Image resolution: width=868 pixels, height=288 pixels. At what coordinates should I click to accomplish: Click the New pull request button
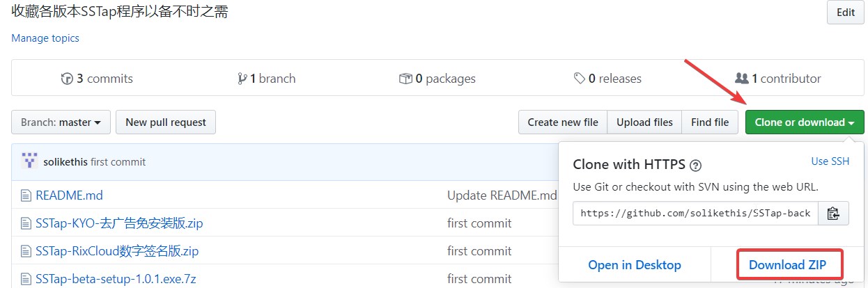pos(166,122)
